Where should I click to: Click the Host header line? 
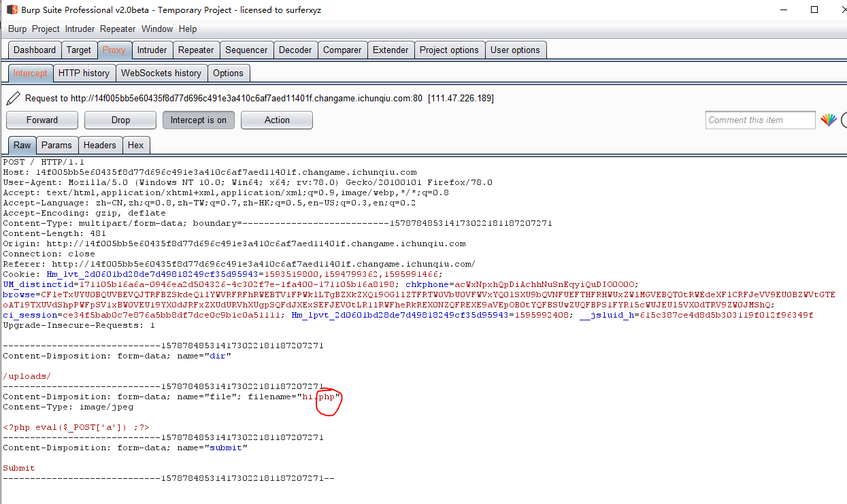pyautogui.click(x=210, y=172)
